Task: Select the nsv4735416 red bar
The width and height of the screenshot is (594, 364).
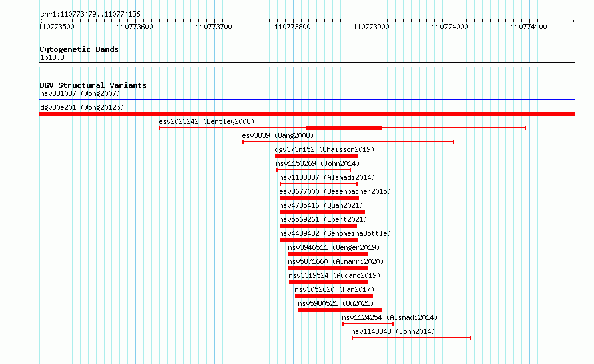Action: pyautogui.click(x=322, y=212)
